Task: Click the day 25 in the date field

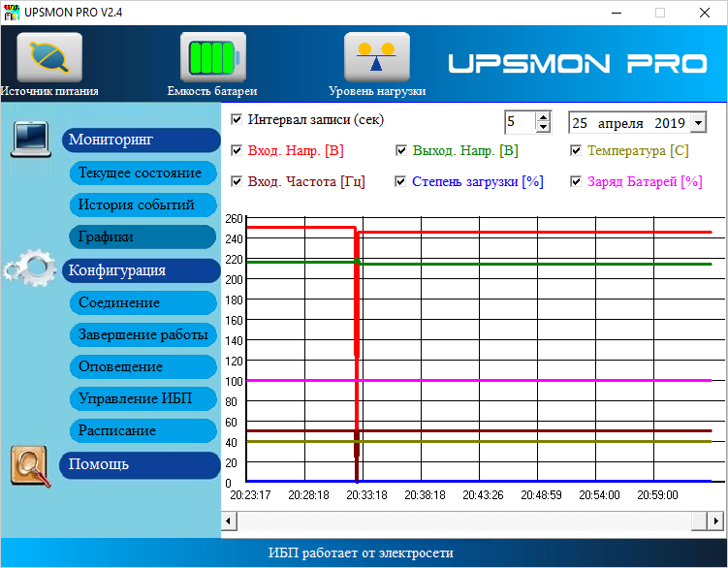Action: click(580, 123)
